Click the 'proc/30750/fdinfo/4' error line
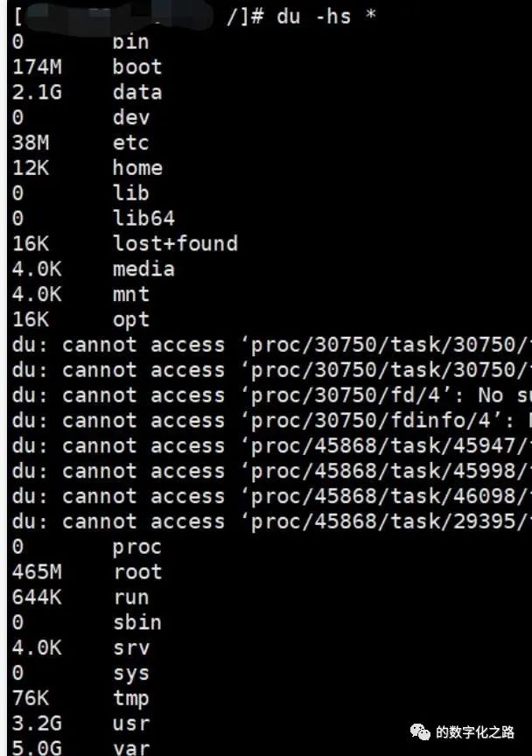Viewport: 532px width, 756px height. (x=272, y=420)
